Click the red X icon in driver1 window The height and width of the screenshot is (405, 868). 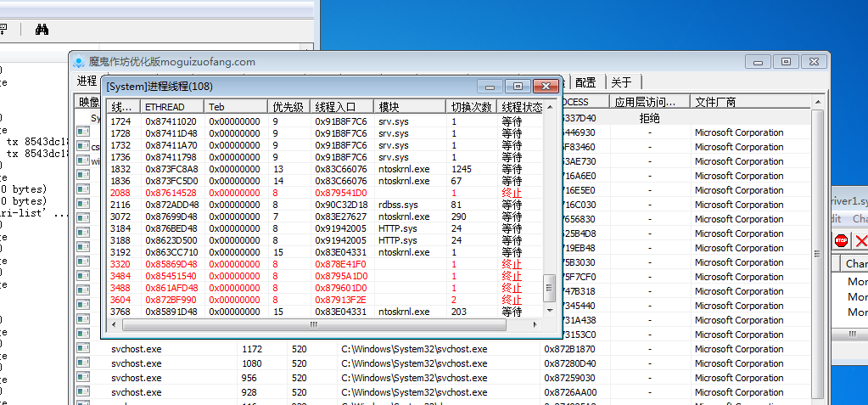[861, 240]
